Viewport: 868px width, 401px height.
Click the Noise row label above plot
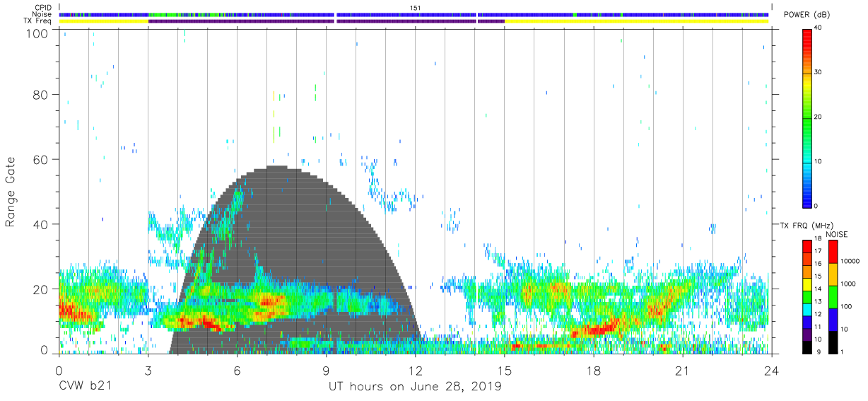[41, 14]
